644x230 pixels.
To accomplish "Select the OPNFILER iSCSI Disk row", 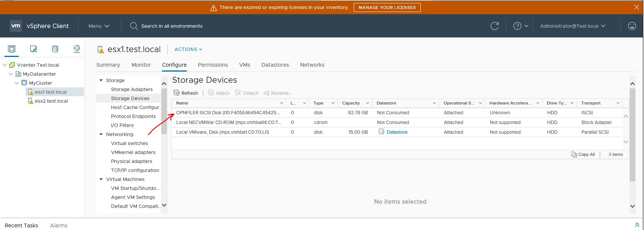I will (x=397, y=112).
